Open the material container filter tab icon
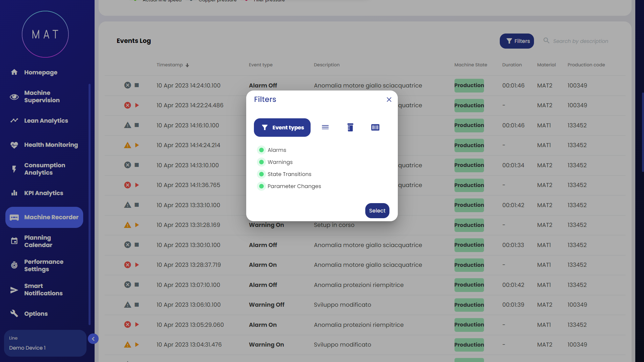The image size is (644, 362). (350, 127)
